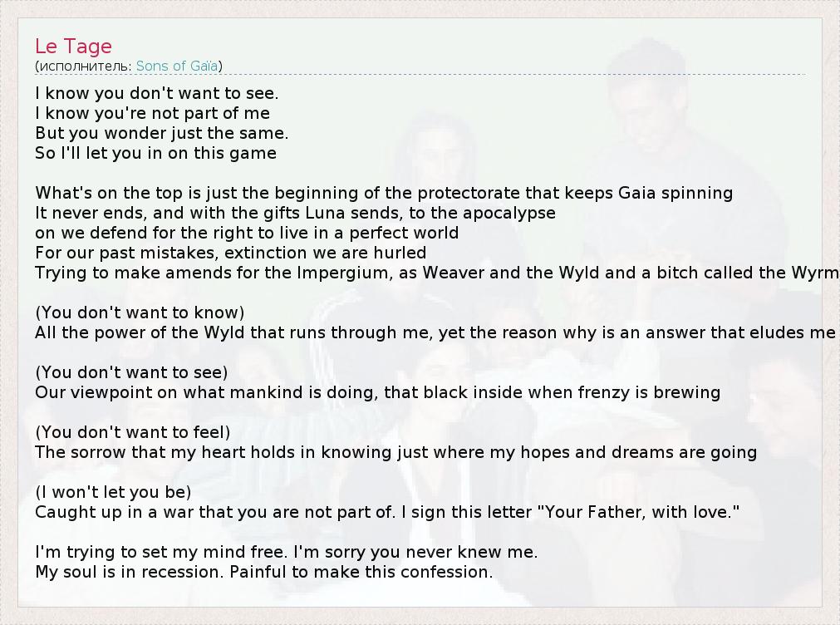This screenshot has height=625, width=840.
Task: Click the line starting "Our viewpoint on what mankind"
Action: pyautogui.click(x=377, y=392)
